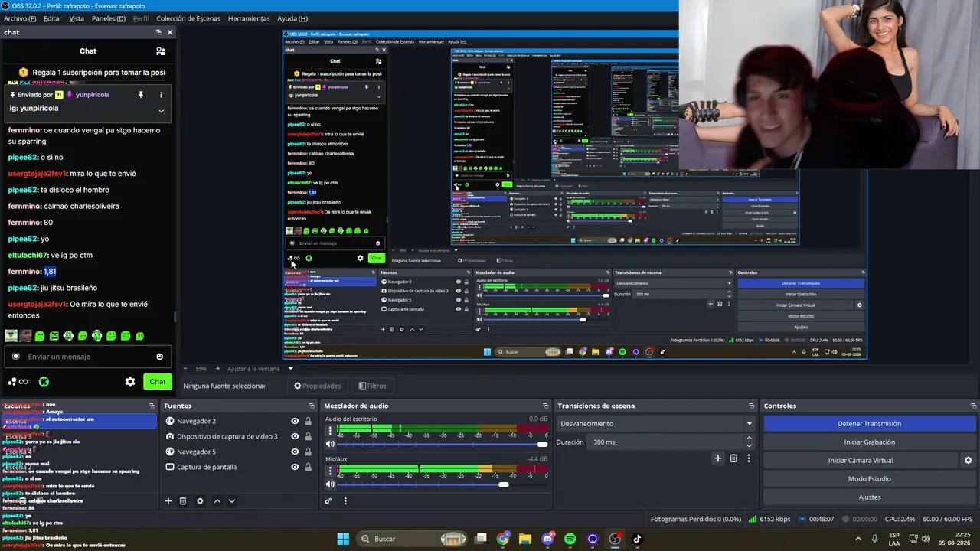Move selected source down

[x=231, y=501]
